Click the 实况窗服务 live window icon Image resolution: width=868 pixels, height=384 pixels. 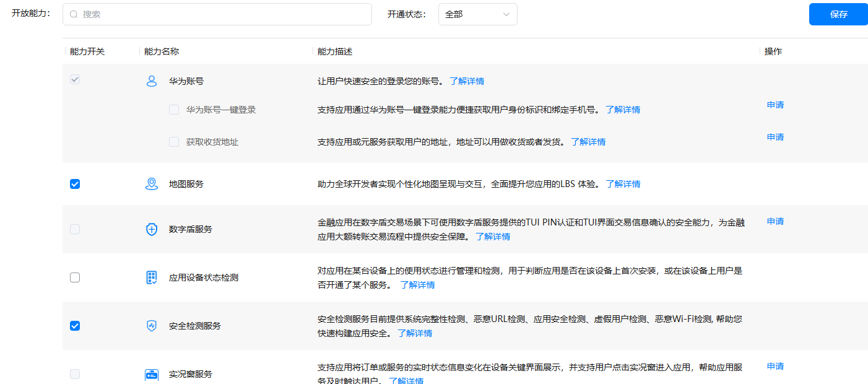click(x=152, y=374)
